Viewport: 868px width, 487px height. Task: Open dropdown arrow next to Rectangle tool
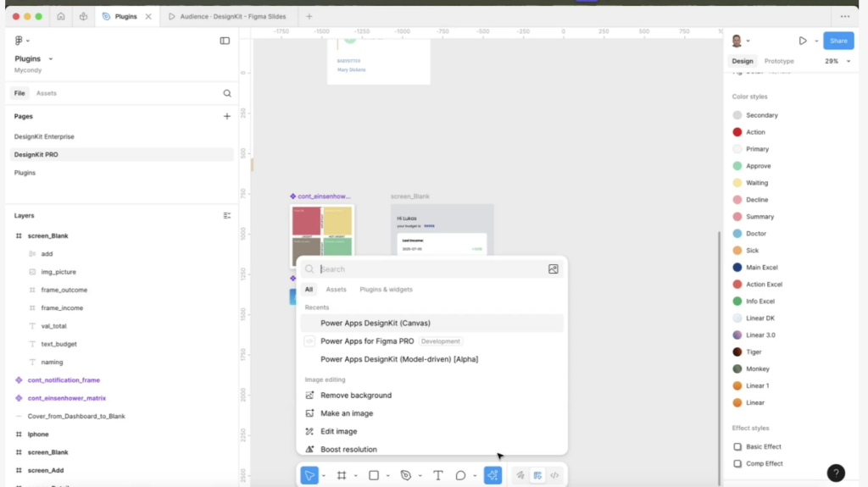388,476
